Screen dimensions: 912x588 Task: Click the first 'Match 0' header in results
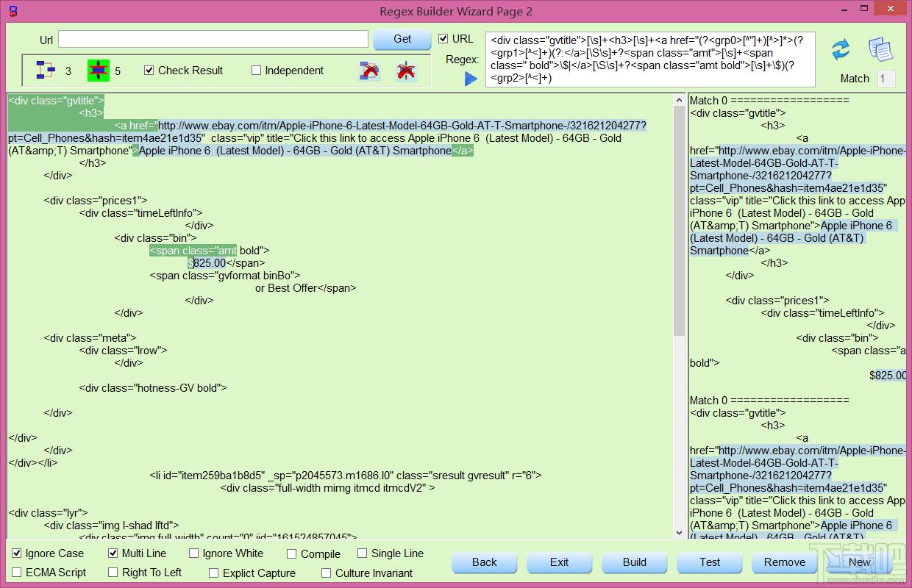(769, 100)
